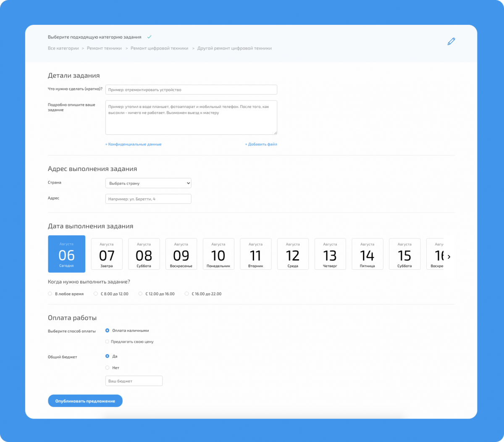The width and height of the screenshot is (504, 442).
Task: Select the date card 07 Завтра
Action: (107, 254)
